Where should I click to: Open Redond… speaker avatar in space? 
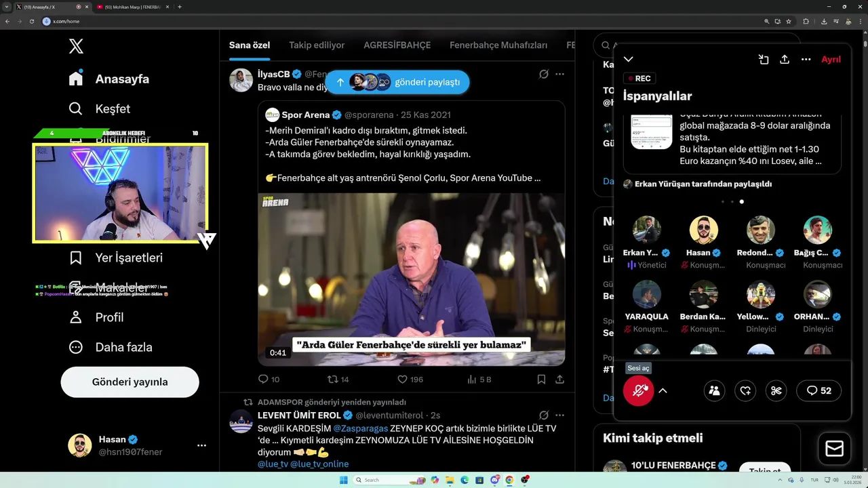(761, 230)
